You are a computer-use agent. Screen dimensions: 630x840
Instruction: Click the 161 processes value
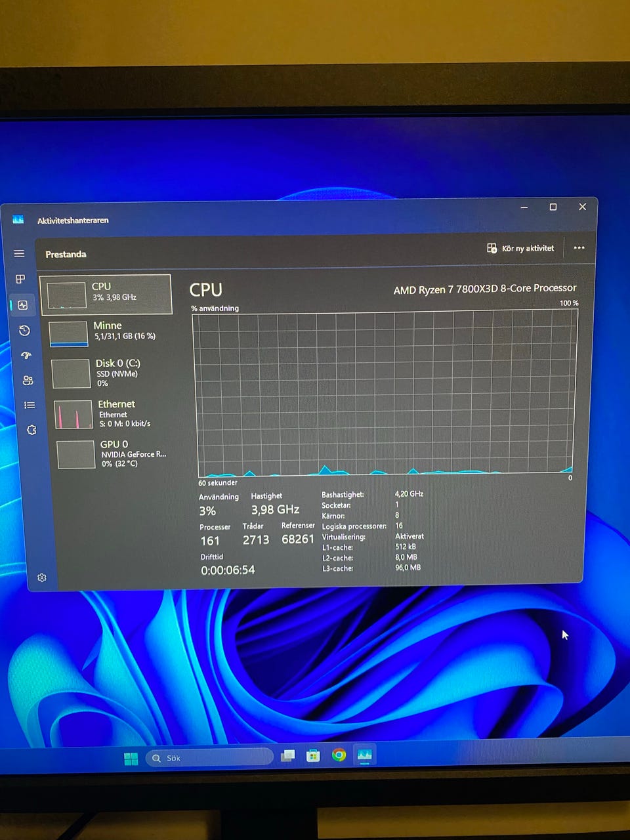point(210,541)
